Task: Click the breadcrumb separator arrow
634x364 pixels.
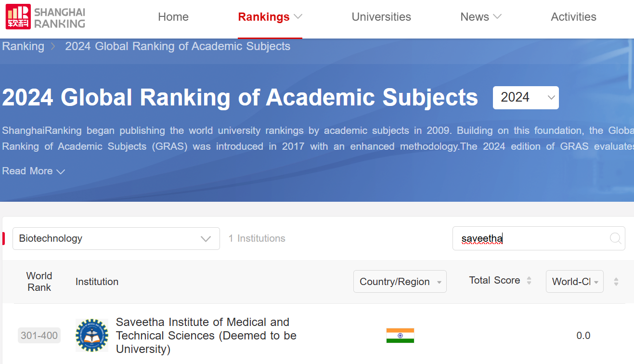Action: click(x=54, y=47)
